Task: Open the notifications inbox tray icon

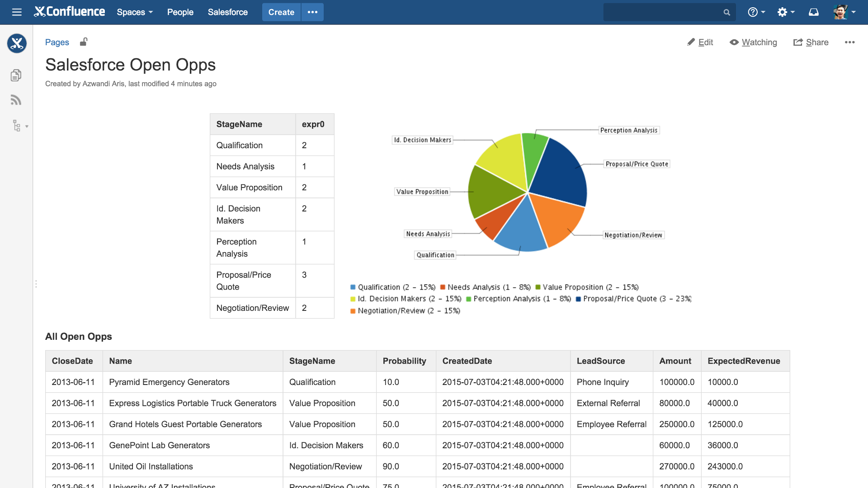Action: [x=813, y=12]
